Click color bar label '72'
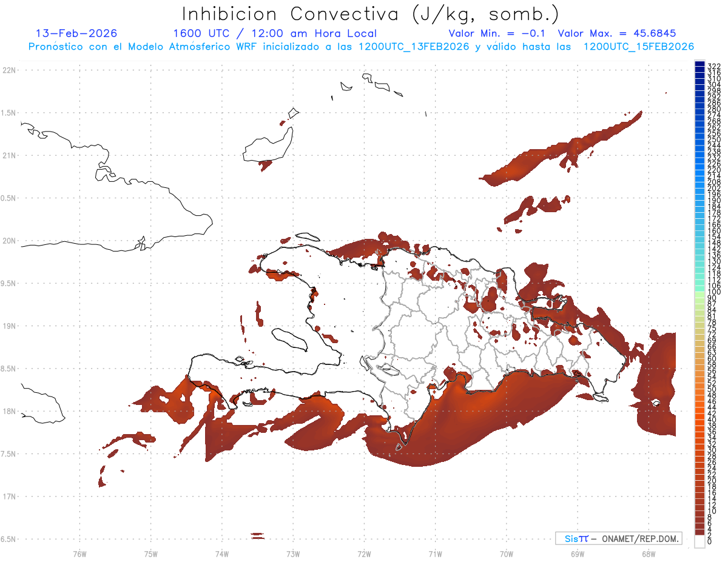 pos(712,335)
